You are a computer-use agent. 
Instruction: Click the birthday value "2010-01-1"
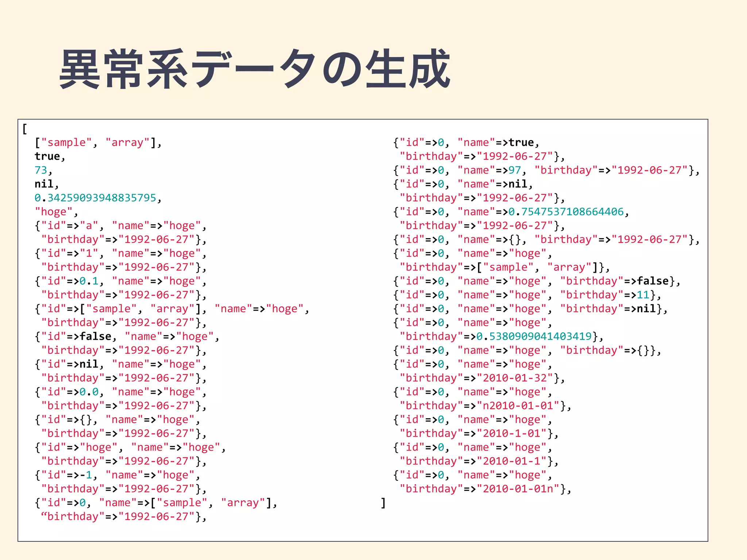(512, 461)
